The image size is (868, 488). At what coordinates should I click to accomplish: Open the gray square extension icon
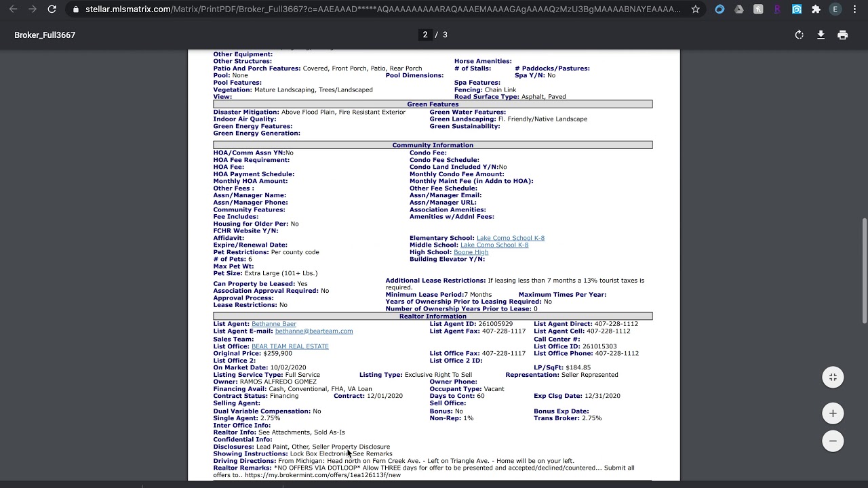(758, 9)
